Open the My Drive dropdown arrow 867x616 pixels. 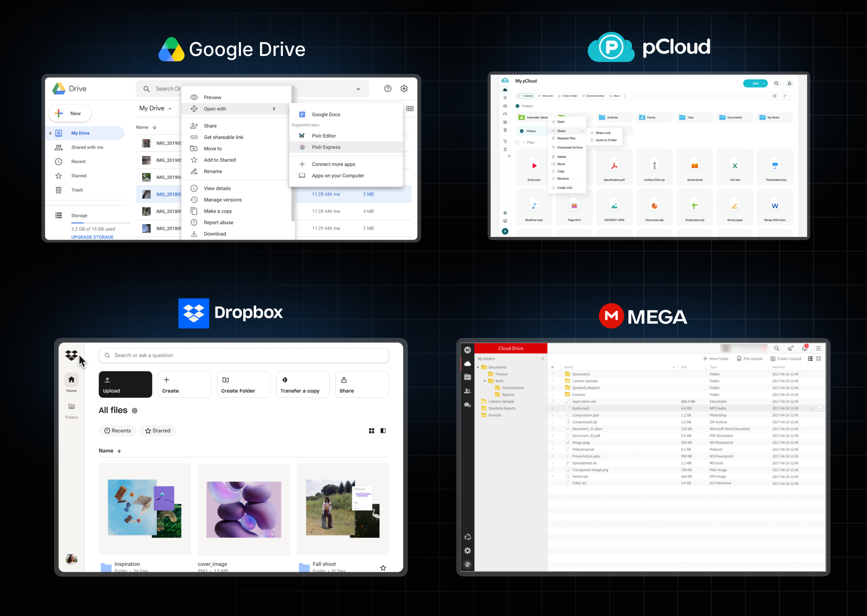[170, 109]
